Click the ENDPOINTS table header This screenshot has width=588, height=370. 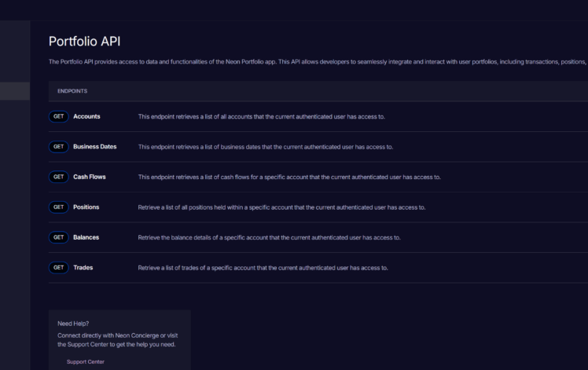click(73, 90)
